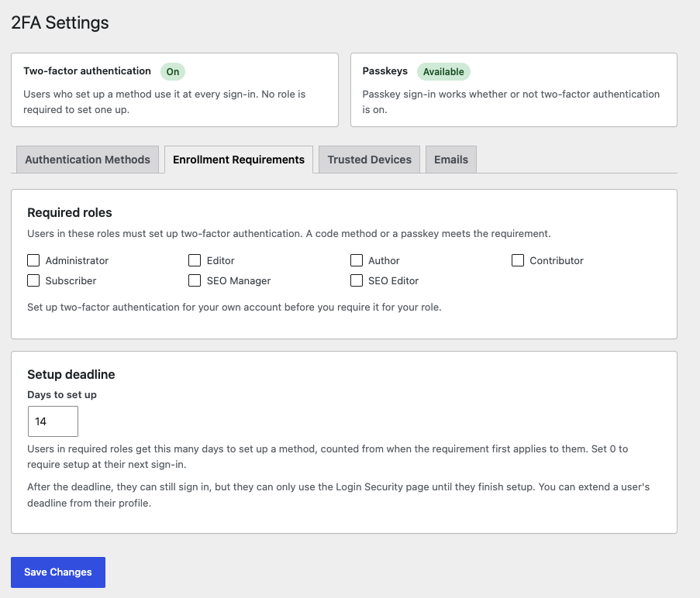Viewport: 700px width, 598px height.
Task: Go to the Emails tab
Action: (x=451, y=160)
